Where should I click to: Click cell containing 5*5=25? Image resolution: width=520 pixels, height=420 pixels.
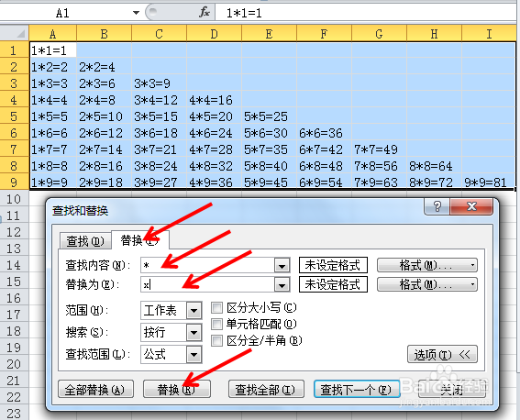click(269, 116)
